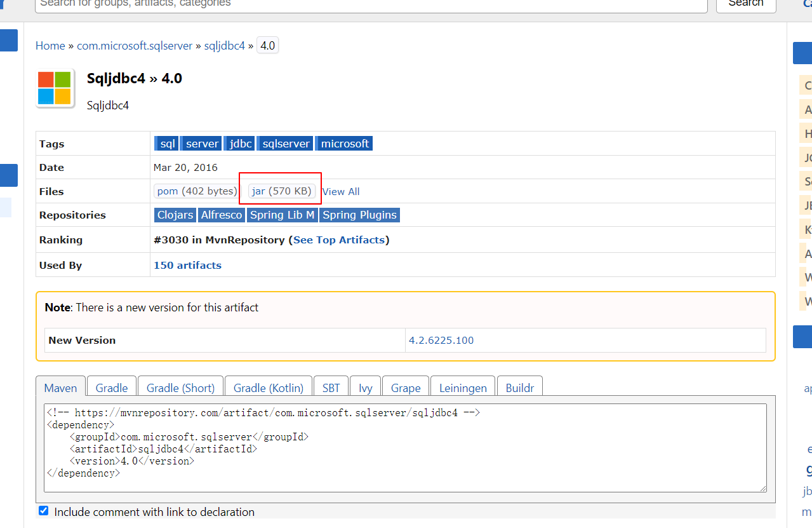812x528 pixels.
Task: Focus the search groups and artifacts field
Action: coord(371,4)
